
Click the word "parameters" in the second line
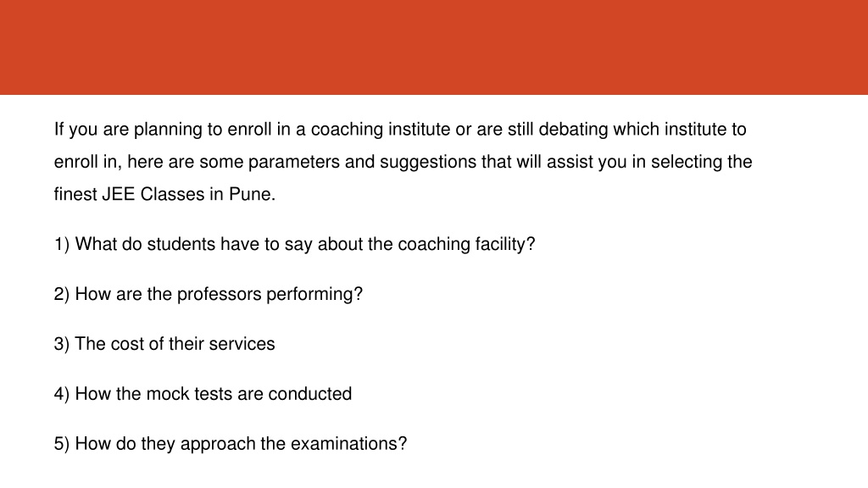click(x=293, y=162)
